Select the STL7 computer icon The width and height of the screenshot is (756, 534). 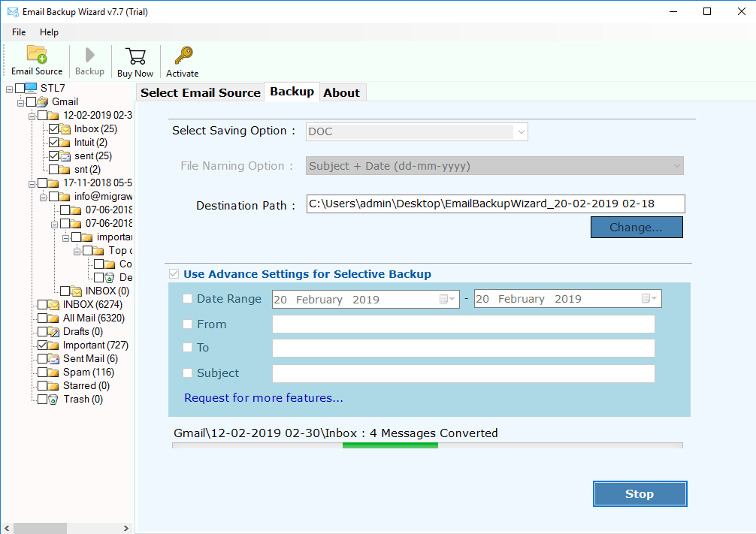[31, 88]
